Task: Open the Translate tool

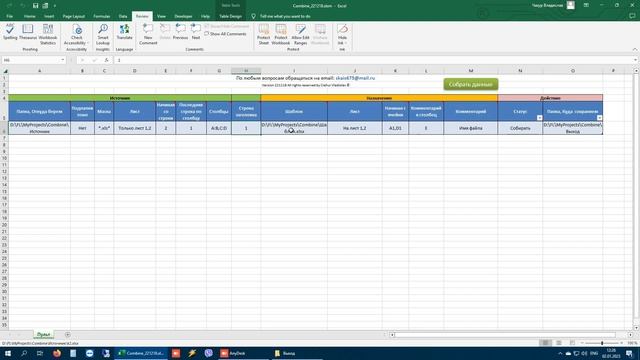Action: tap(124, 32)
